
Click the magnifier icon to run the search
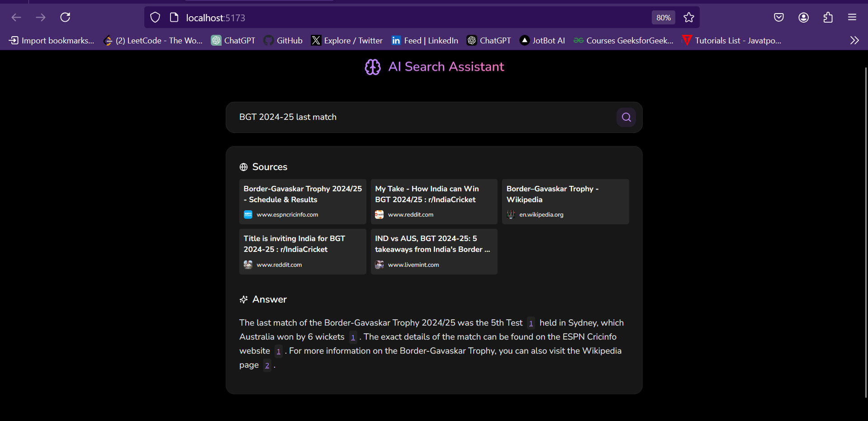tap(626, 117)
